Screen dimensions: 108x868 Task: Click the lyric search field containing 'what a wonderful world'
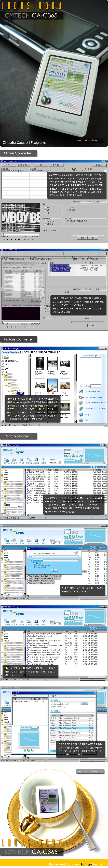pos(66,704)
